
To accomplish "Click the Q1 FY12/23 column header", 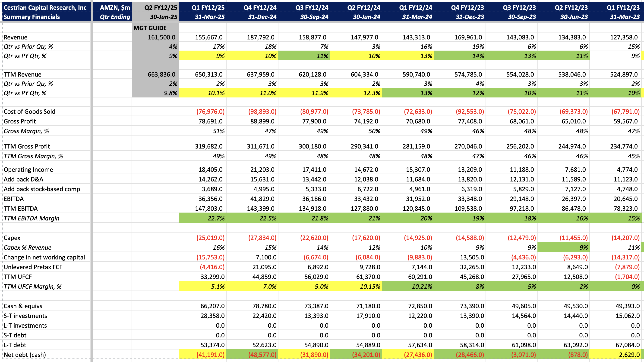I will [623, 7].
